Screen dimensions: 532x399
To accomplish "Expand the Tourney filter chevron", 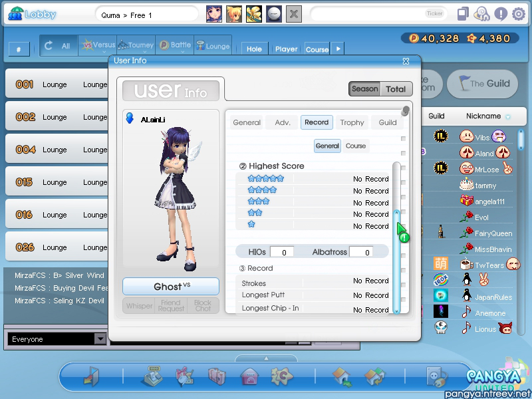I will (144, 52).
